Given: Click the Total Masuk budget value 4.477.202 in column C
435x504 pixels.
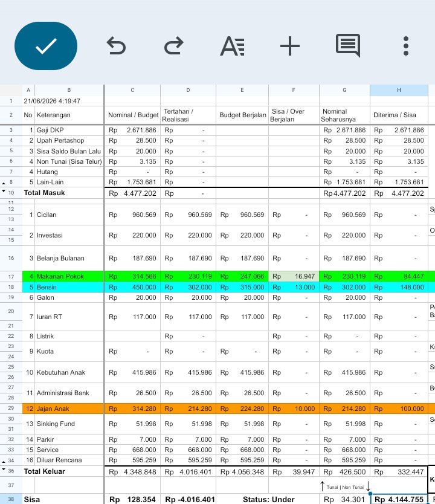Looking at the screenshot, I should click(x=132, y=193).
